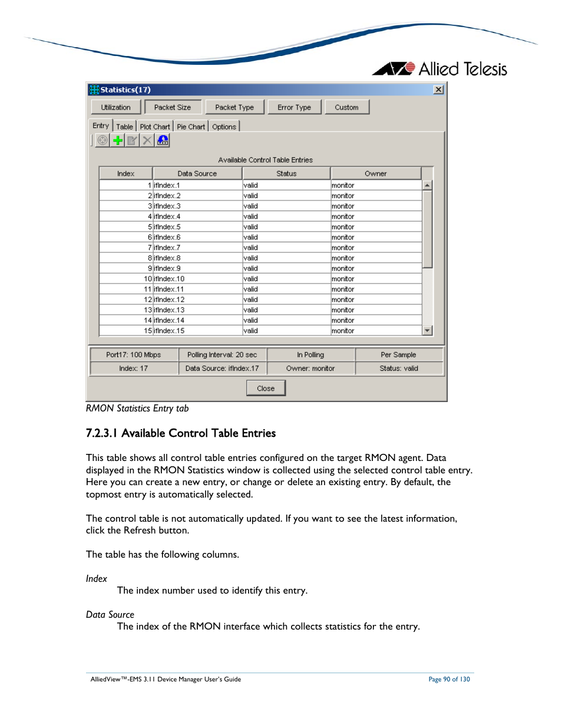The width and height of the screenshot is (562, 728).
Task: Click the greyed-out select entry target icon
Action: (103, 140)
